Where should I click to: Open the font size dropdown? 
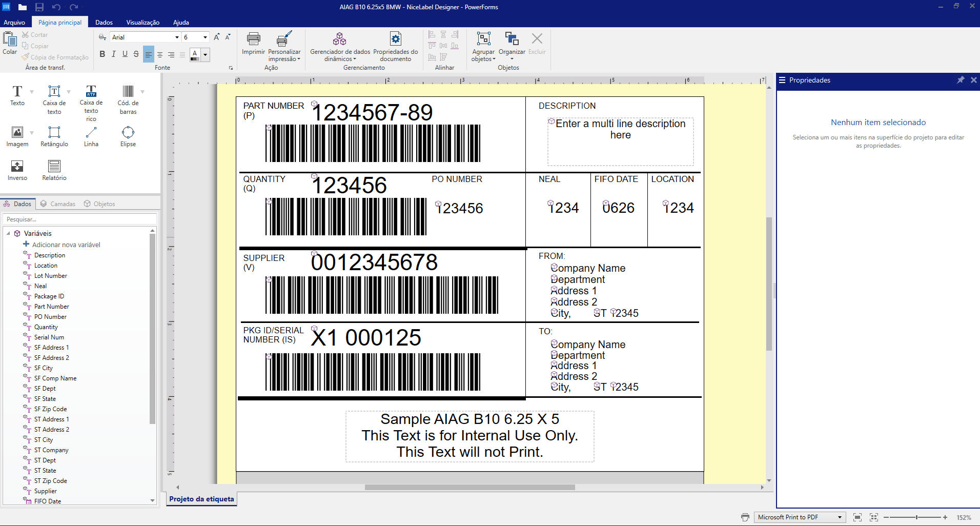[205, 37]
